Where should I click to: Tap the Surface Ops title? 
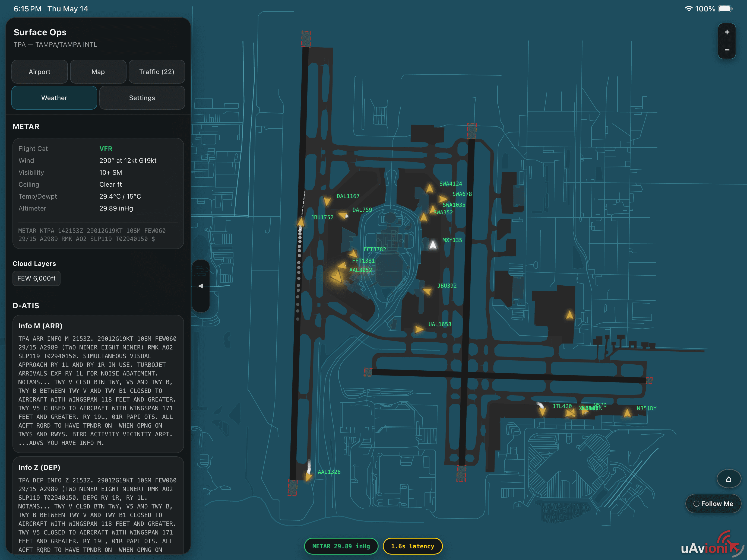pos(40,32)
